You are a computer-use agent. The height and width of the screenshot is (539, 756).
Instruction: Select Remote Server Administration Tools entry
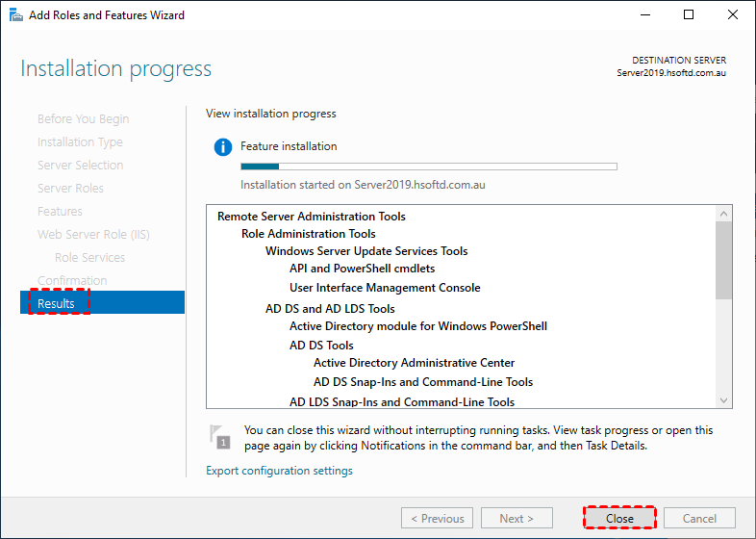tap(311, 217)
